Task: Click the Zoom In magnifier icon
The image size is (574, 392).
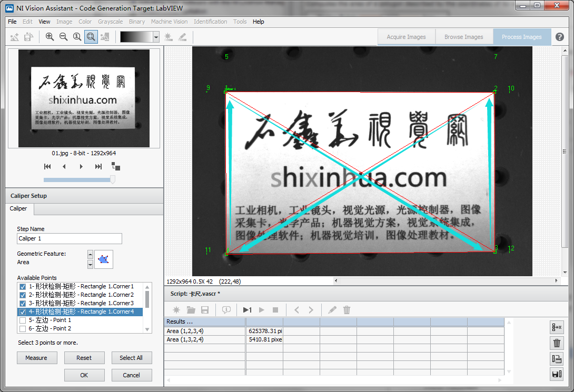Action: click(50, 36)
